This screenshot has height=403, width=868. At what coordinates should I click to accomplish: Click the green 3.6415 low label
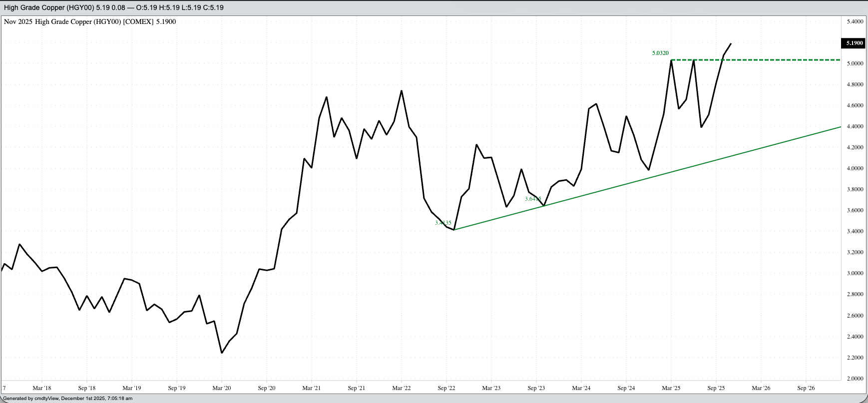532,199
